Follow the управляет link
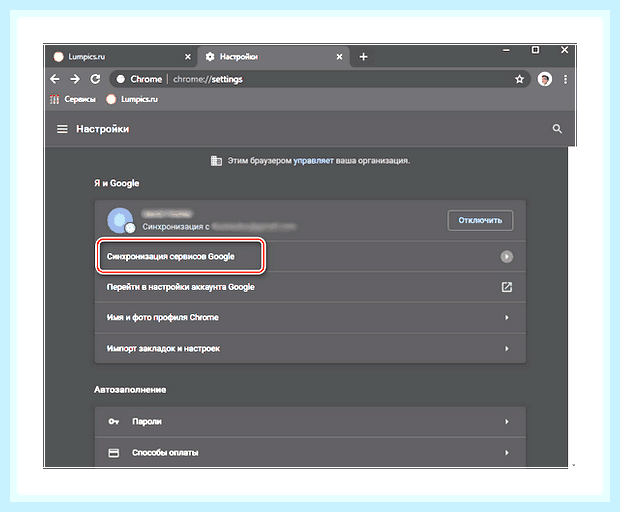620x512 pixels. [x=313, y=161]
